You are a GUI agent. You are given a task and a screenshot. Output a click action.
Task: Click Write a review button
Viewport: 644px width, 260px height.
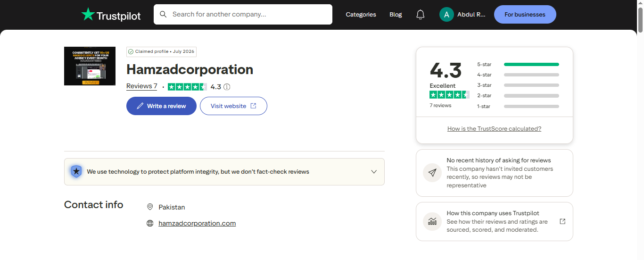coord(161,106)
